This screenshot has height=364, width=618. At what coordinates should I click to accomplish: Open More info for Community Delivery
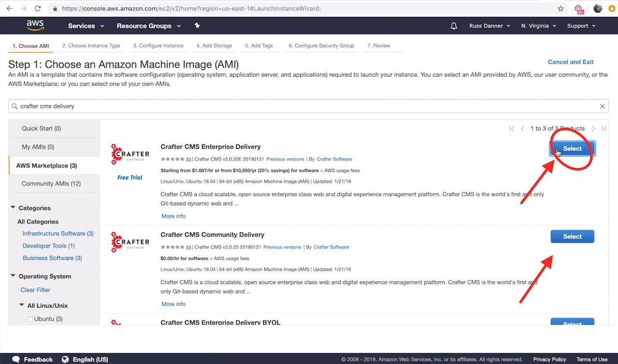point(173,304)
